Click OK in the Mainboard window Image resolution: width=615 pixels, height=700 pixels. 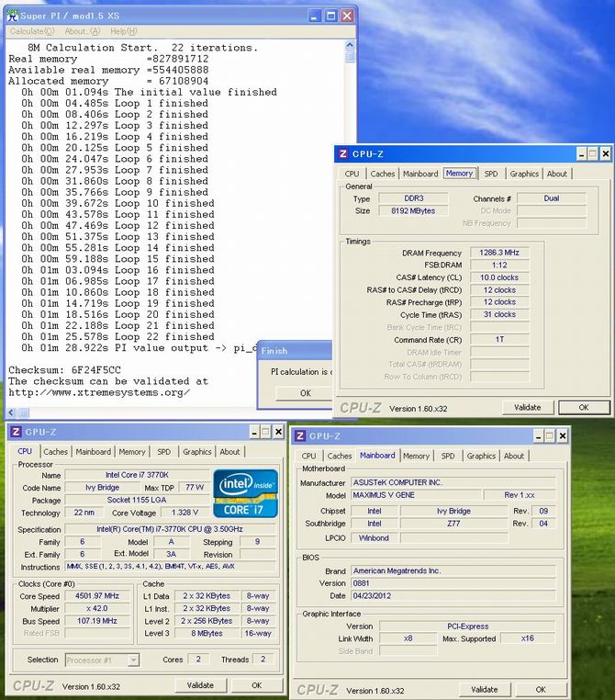[x=541, y=690]
